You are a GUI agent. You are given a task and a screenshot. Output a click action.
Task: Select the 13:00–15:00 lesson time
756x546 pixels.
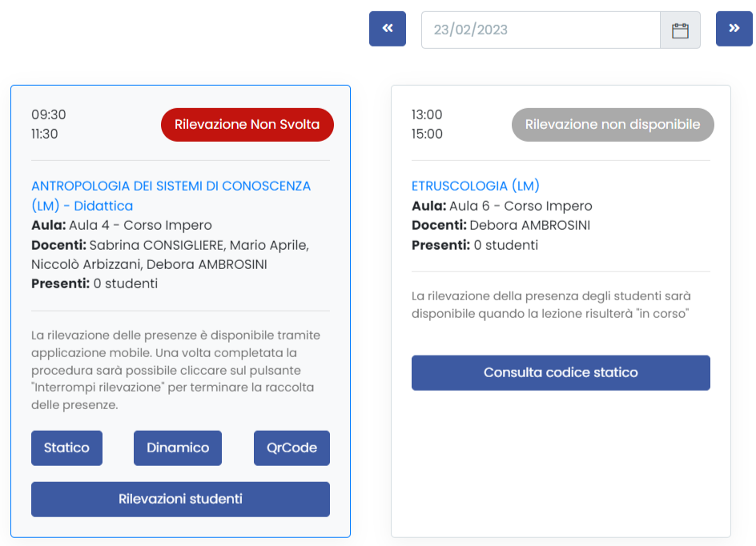(x=427, y=124)
